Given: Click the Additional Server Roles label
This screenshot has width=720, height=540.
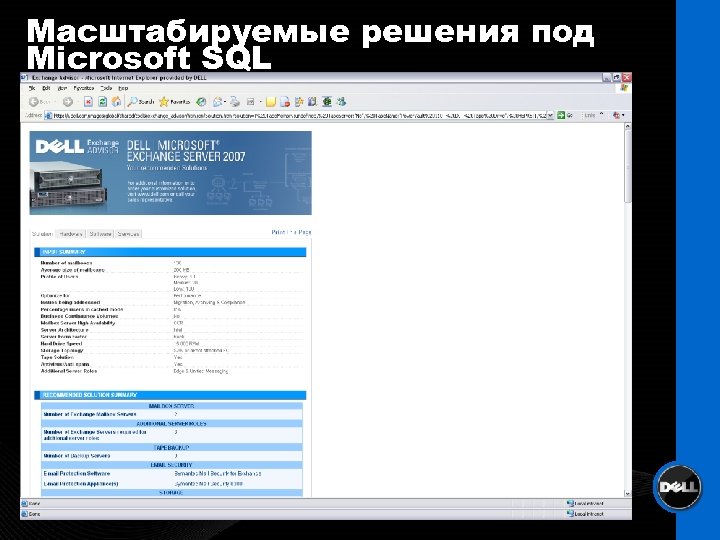Looking at the screenshot, I should point(69,371).
